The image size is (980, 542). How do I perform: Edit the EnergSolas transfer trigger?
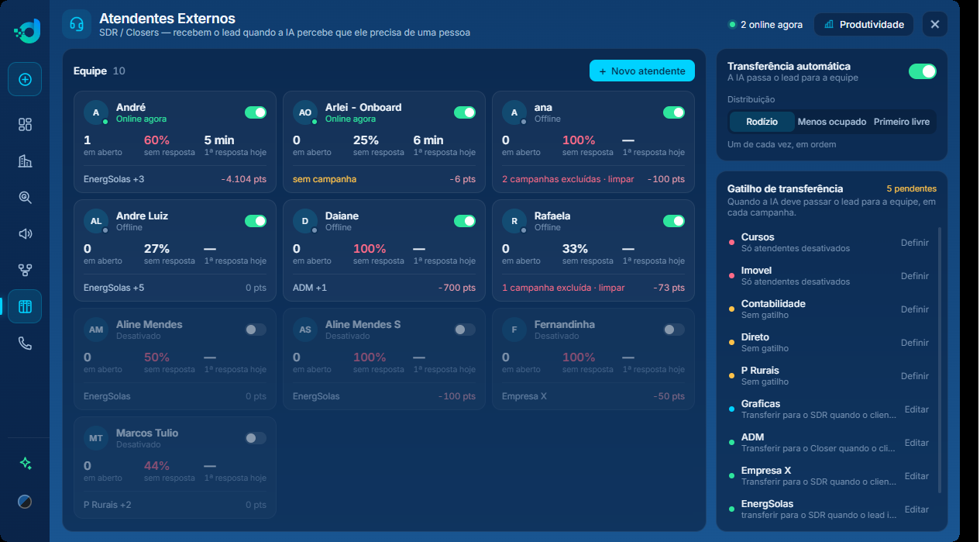pyautogui.click(x=916, y=509)
